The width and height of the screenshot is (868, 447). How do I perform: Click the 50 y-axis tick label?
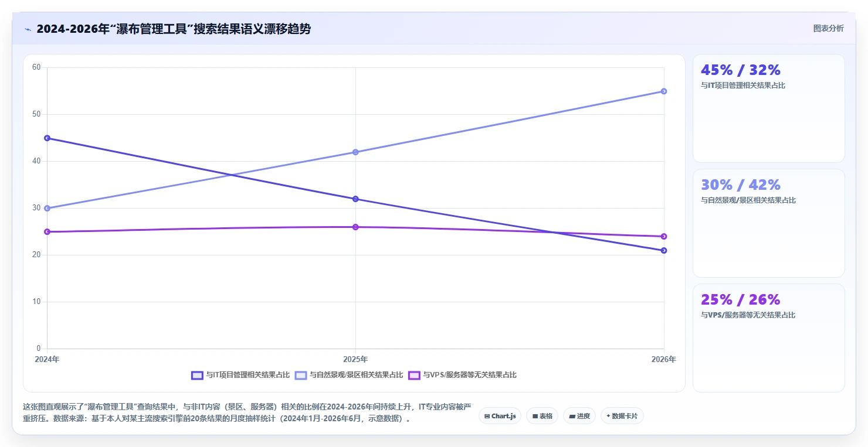[36, 114]
